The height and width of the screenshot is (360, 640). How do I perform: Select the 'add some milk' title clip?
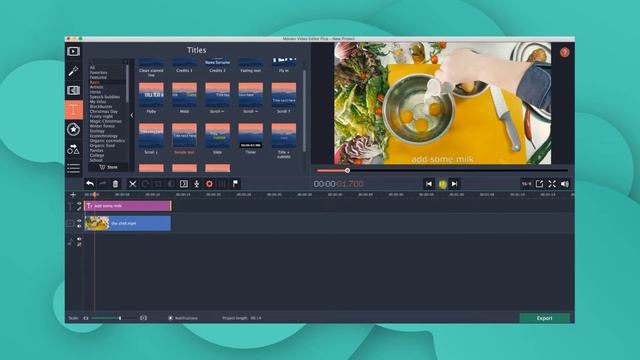128,206
